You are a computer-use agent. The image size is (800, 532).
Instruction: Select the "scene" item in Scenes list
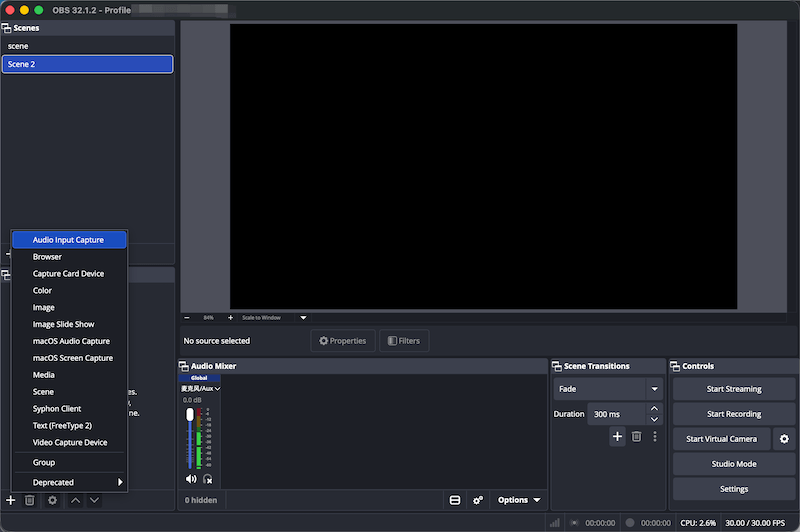pyautogui.click(x=87, y=46)
